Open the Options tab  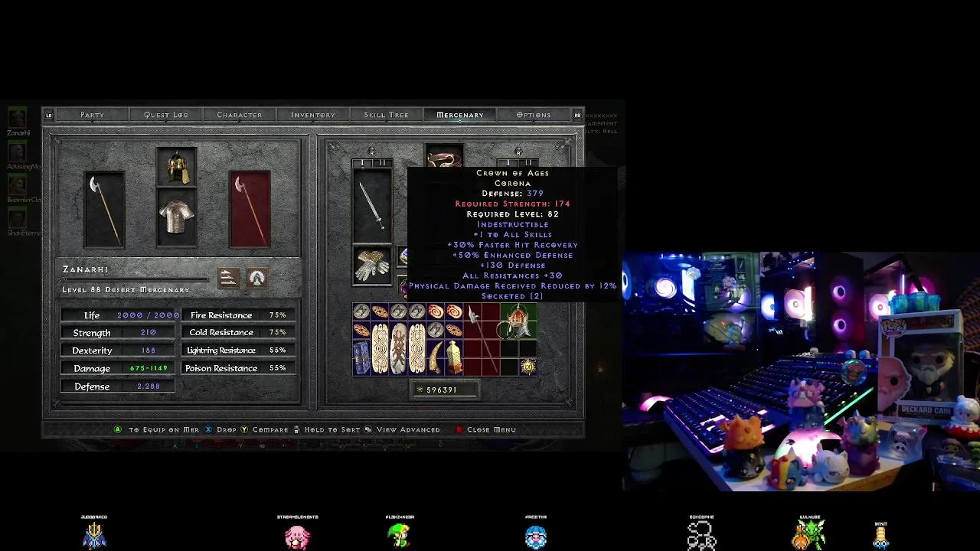534,115
